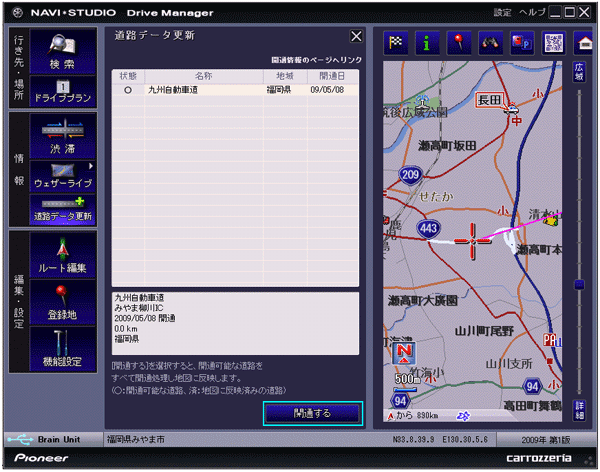The height and width of the screenshot is (472, 600).
Task: Click the 地域 column header
Action: [x=285, y=76]
